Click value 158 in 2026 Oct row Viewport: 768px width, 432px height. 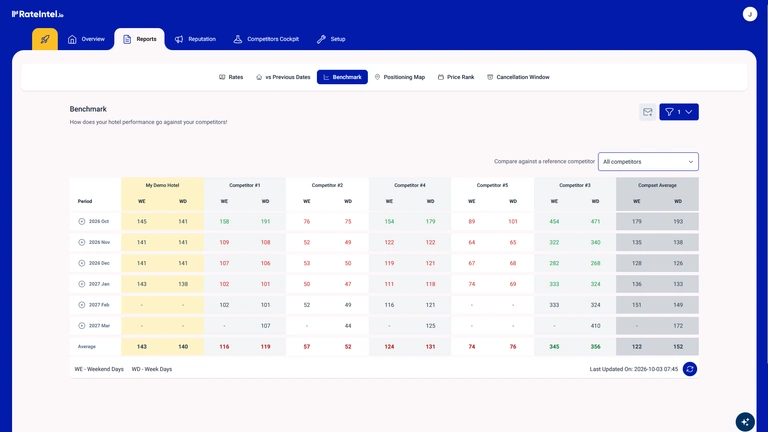224,221
